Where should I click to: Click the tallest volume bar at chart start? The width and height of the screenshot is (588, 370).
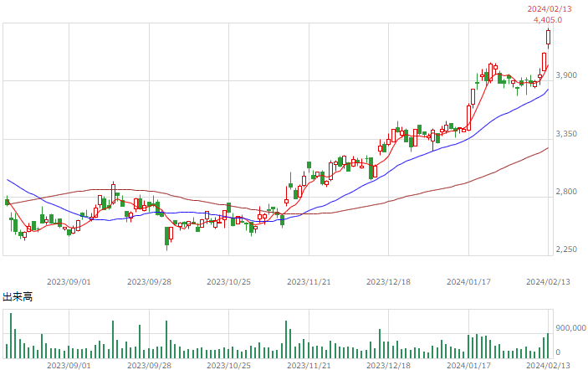[11, 336]
